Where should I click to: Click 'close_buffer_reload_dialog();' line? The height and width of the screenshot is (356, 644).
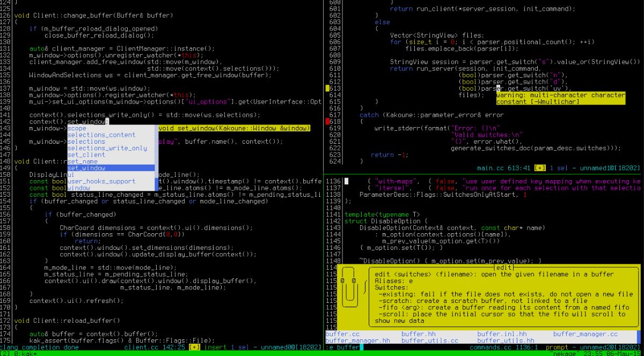pyautogui.click(x=99, y=35)
